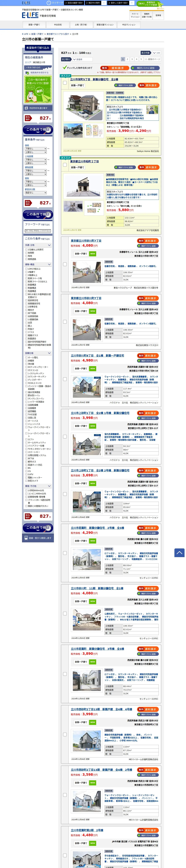The height and width of the screenshot is (868, 186).
Task: Click the green plus icon on 栄町5丁目 listing
Action: point(116,85)
